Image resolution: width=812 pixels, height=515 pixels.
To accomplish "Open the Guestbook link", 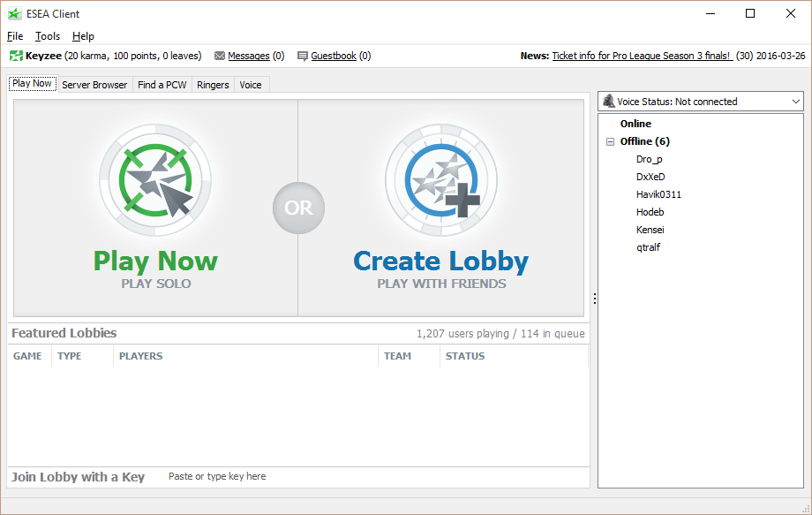I will (334, 56).
